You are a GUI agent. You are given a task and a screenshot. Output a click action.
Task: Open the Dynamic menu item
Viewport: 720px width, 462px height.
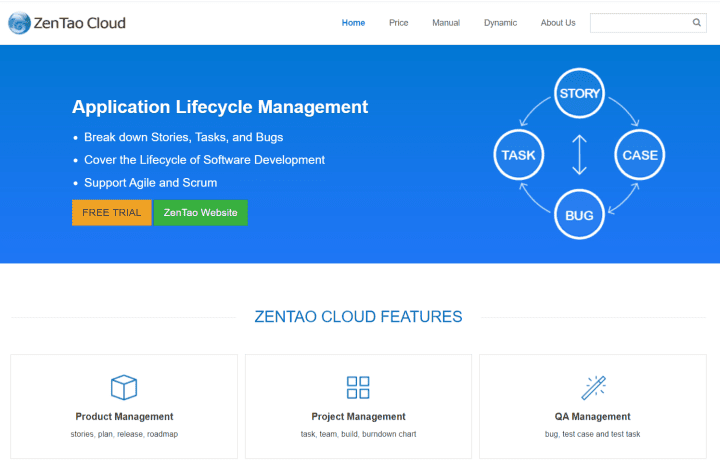point(500,23)
